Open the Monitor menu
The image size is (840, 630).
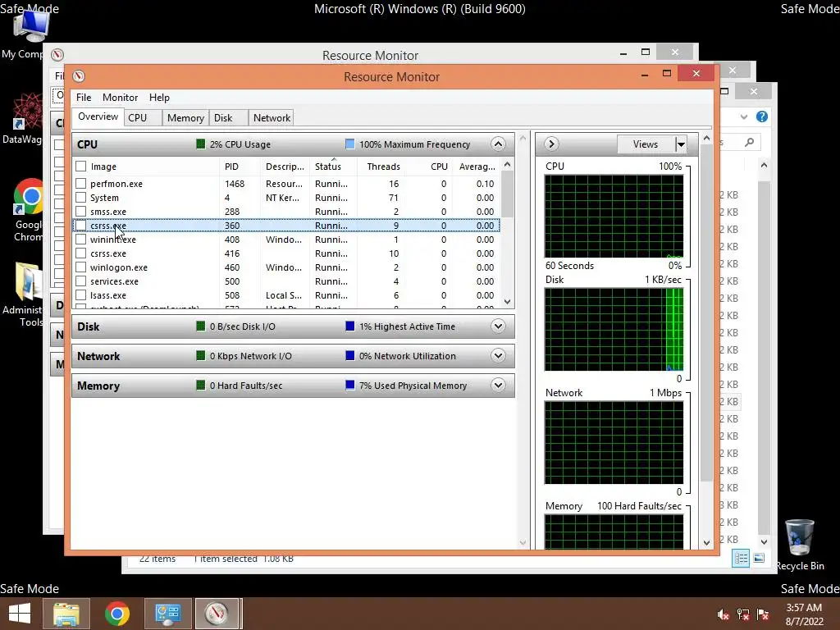[x=120, y=98]
